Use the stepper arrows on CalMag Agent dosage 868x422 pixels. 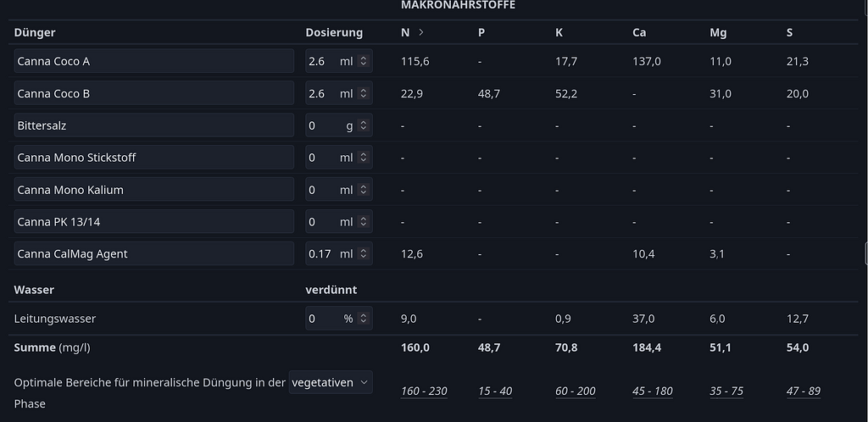[x=363, y=253]
